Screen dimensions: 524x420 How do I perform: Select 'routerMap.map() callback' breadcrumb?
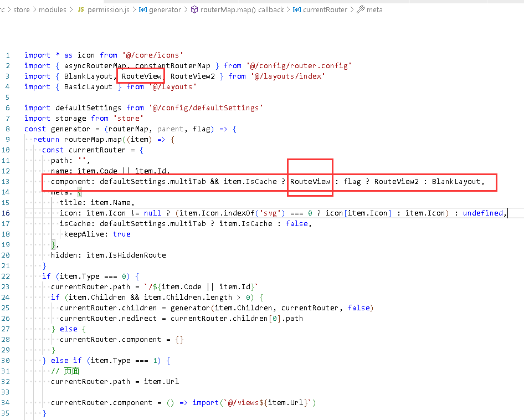point(242,10)
